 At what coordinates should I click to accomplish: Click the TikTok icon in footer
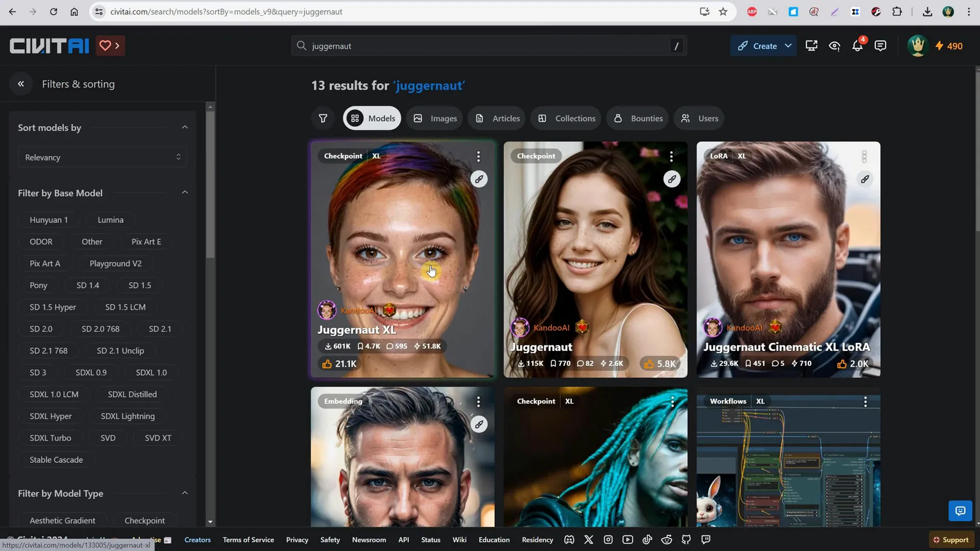click(x=647, y=539)
